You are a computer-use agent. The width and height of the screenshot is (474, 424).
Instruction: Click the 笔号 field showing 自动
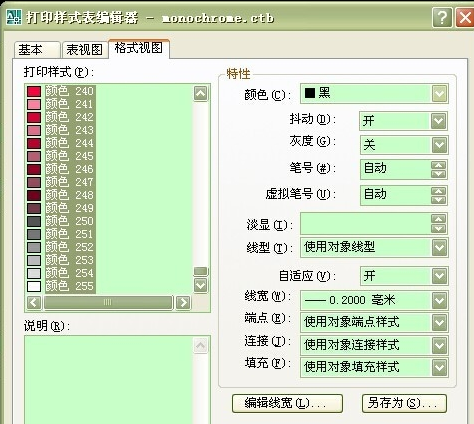396,169
